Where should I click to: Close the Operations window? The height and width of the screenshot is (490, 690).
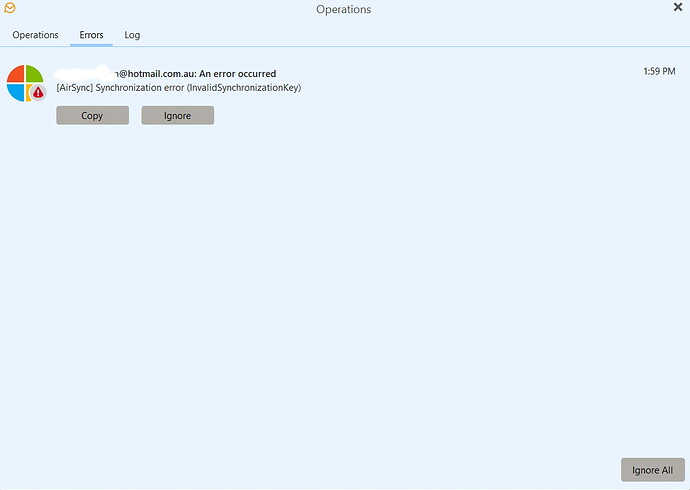(678, 8)
